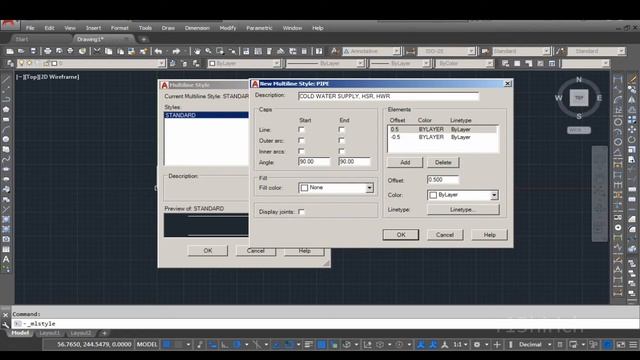Click the Redo arrow icon
Viewport: 640px width, 360px height.
pos(176,51)
